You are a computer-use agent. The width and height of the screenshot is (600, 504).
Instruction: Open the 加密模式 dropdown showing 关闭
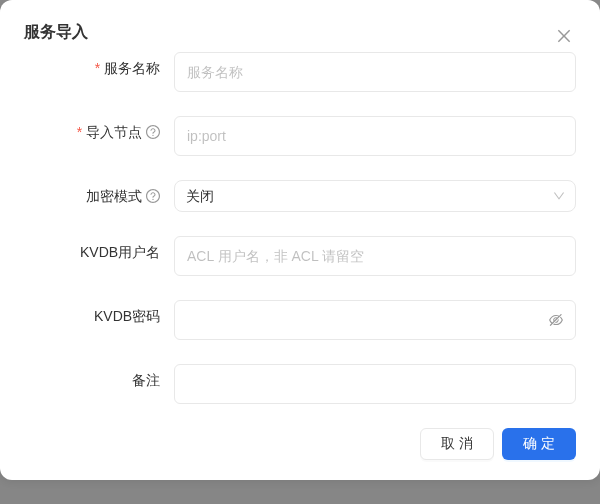(x=375, y=196)
